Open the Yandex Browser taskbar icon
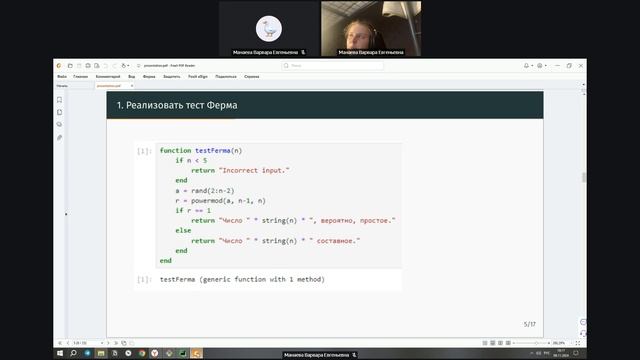This screenshot has width=640, height=360. click(x=155, y=353)
